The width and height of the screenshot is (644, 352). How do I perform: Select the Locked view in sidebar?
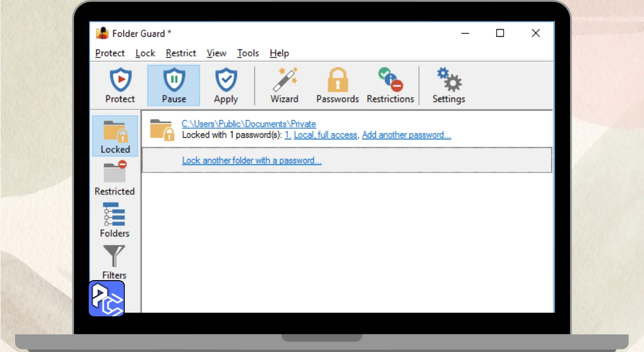(115, 136)
